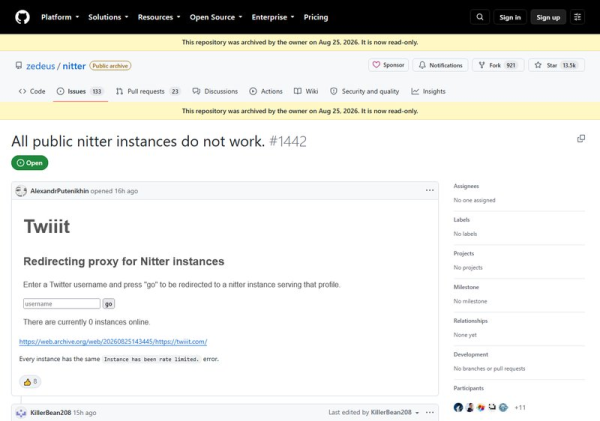Expand the Resources menu
600x421 pixels.
point(159,17)
